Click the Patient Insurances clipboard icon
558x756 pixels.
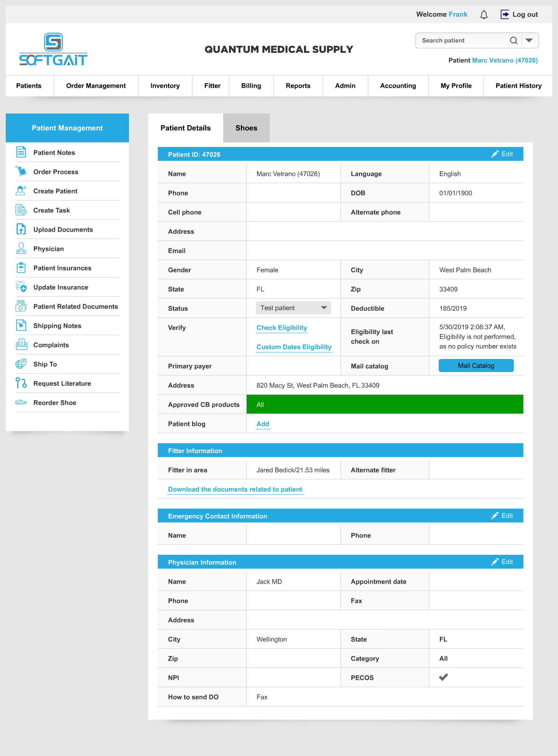21,267
